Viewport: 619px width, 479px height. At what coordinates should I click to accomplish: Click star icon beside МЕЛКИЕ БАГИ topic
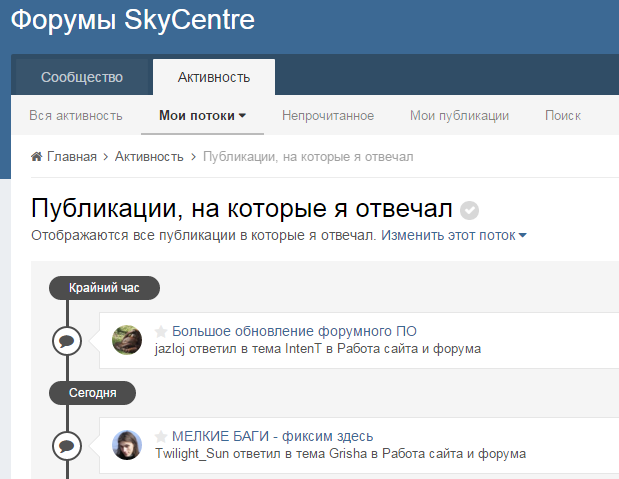161,436
